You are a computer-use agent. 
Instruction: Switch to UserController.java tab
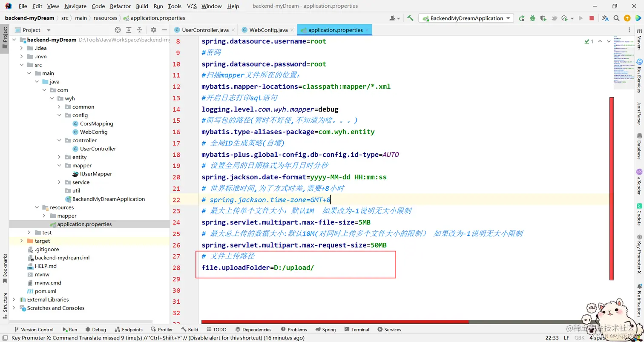(x=205, y=30)
